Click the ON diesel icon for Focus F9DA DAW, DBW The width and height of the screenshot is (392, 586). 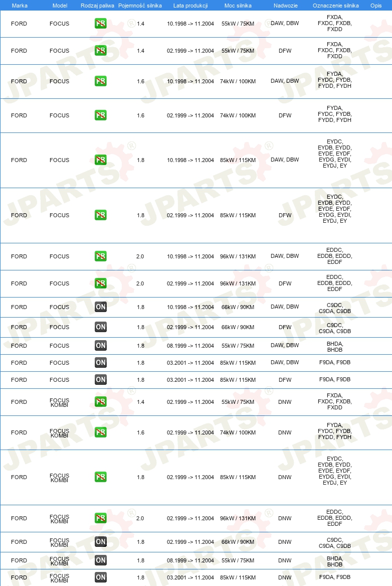100,363
